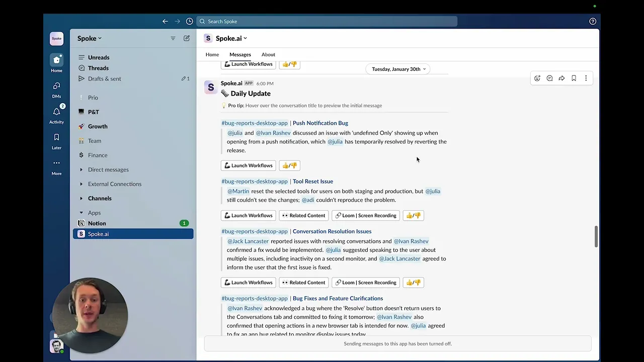Image resolution: width=644 pixels, height=362 pixels.
Task: Click the Search Spoke field
Action: pyautogui.click(x=327, y=21)
